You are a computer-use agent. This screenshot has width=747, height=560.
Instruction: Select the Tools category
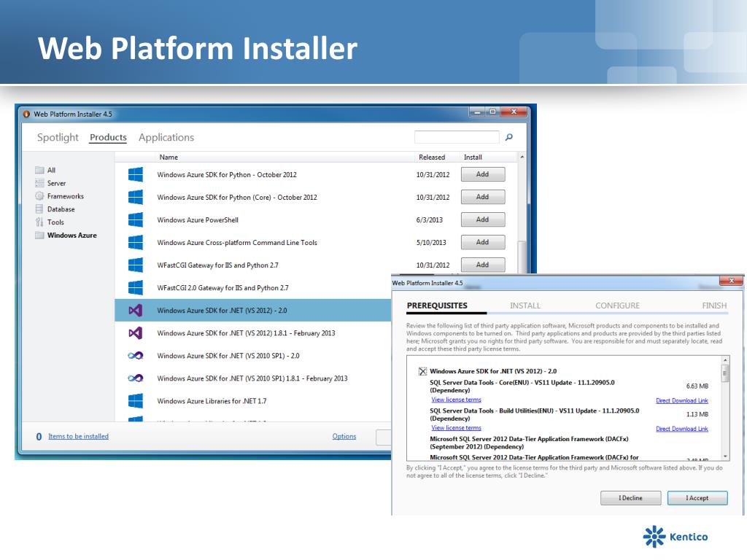(55, 222)
